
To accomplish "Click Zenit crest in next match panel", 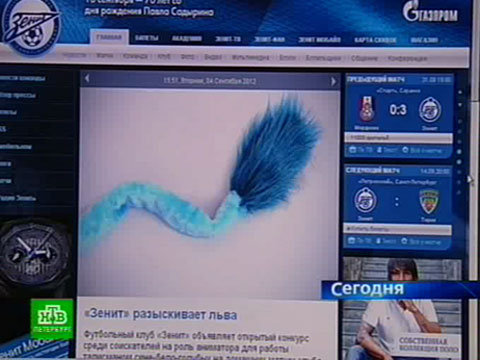I will tap(365, 200).
